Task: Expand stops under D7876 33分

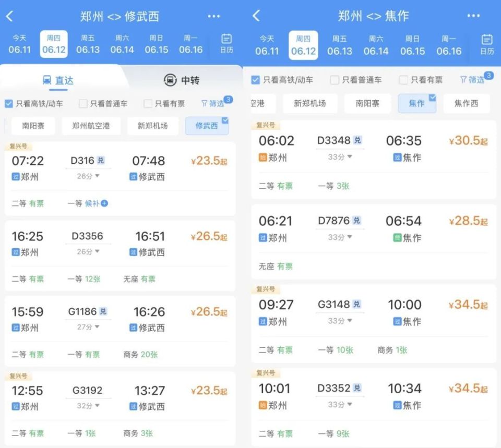Action: tap(340, 237)
